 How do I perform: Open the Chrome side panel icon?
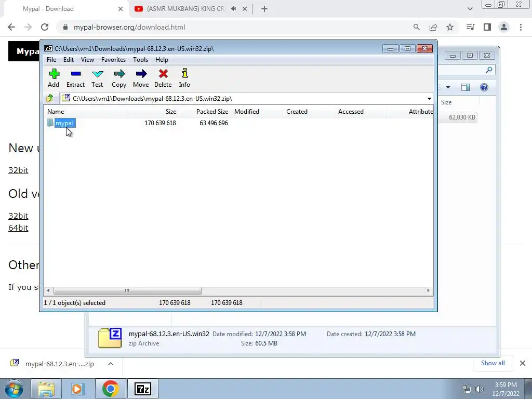(487, 27)
